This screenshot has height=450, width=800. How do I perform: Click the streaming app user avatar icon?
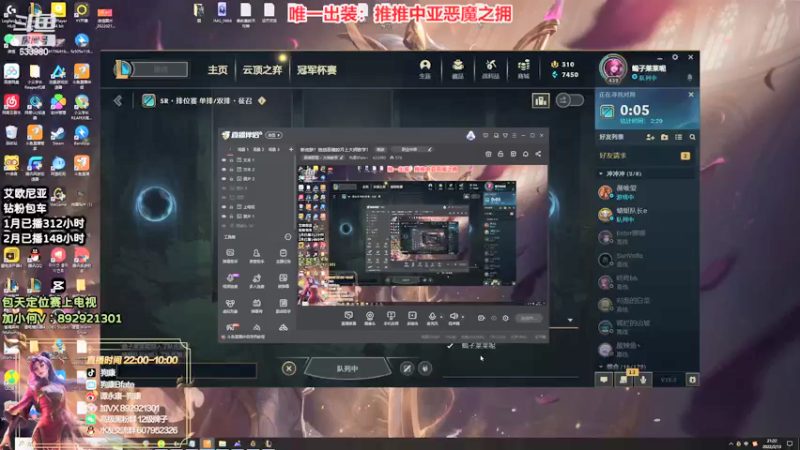(x=471, y=135)
